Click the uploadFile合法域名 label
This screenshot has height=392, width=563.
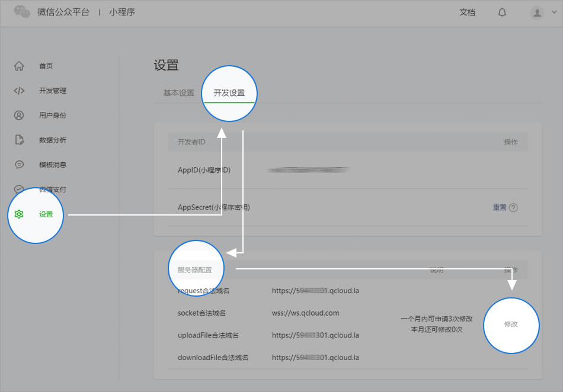208,335
